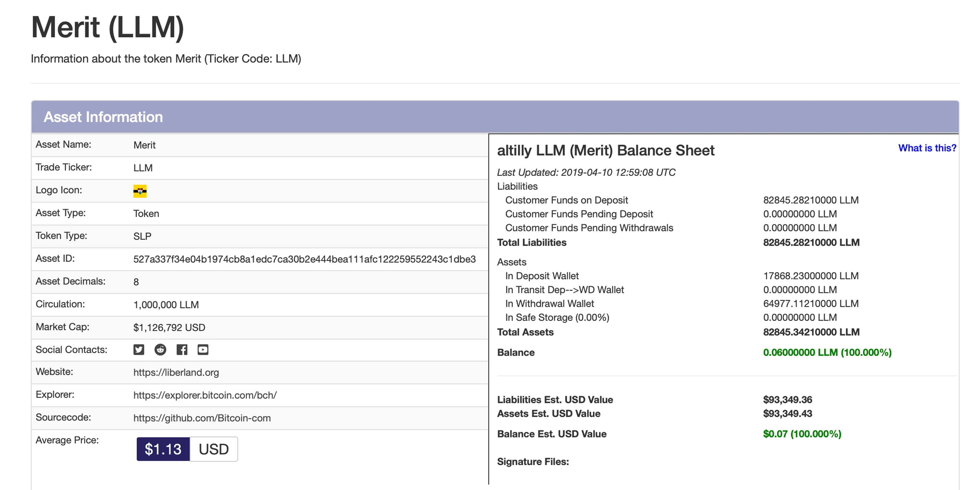Screen dimensions: 980x490
Task: Click the green $0.07 balance USD value
Action: pos(802,434)
